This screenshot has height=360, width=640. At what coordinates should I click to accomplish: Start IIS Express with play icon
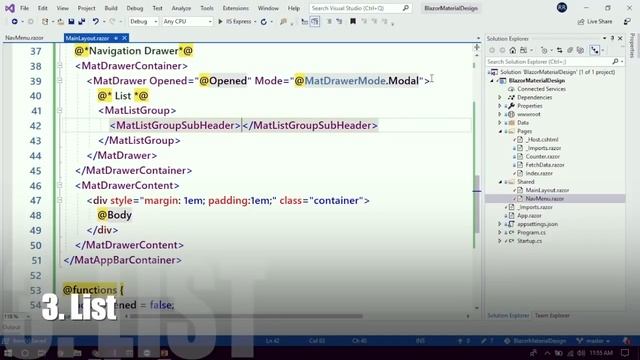(220, 22)
